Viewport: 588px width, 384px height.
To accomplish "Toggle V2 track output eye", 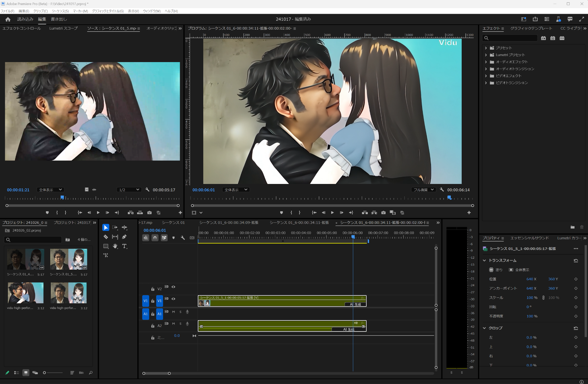I will 173,287.
